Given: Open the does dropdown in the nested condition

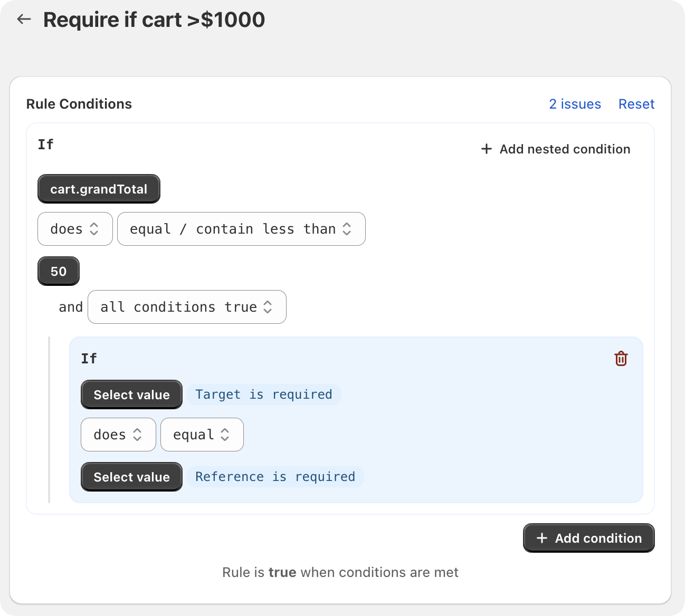Looking at the screenshot, I should pyautogui.click(x=118, y=435).
